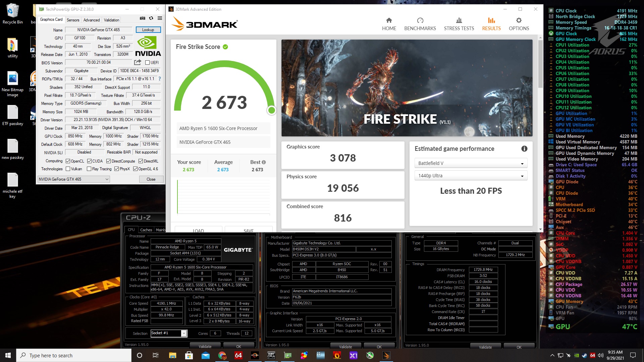Image resolution: width=644 pixels, height=362 pixels.
Task: Expand hidden system tray icons
Action: (552, 355)
